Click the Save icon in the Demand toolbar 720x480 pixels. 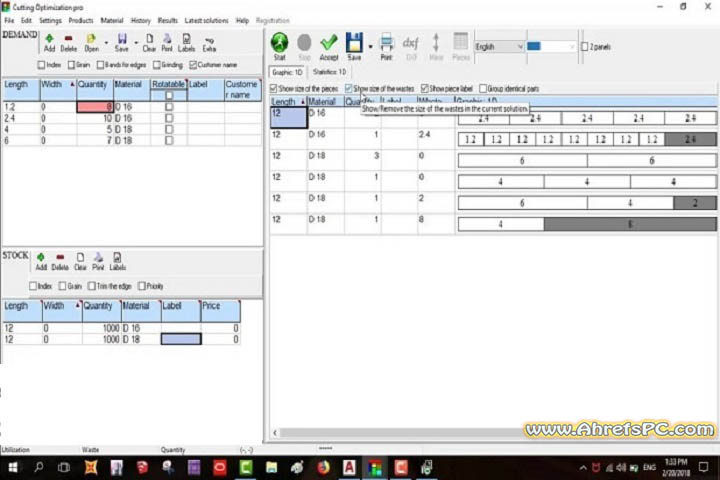click(122, 39)
